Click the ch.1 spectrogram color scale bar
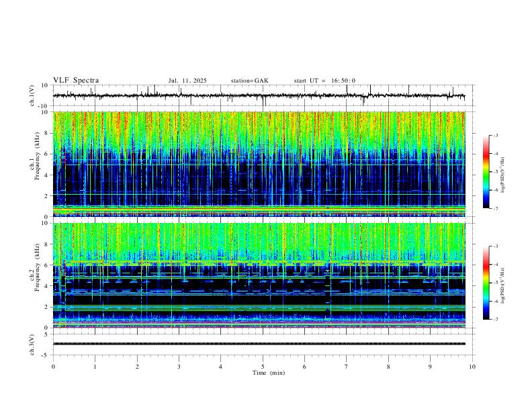Image resolution: width=532 pixels, height=411 pixels. (x=486, y=172)
